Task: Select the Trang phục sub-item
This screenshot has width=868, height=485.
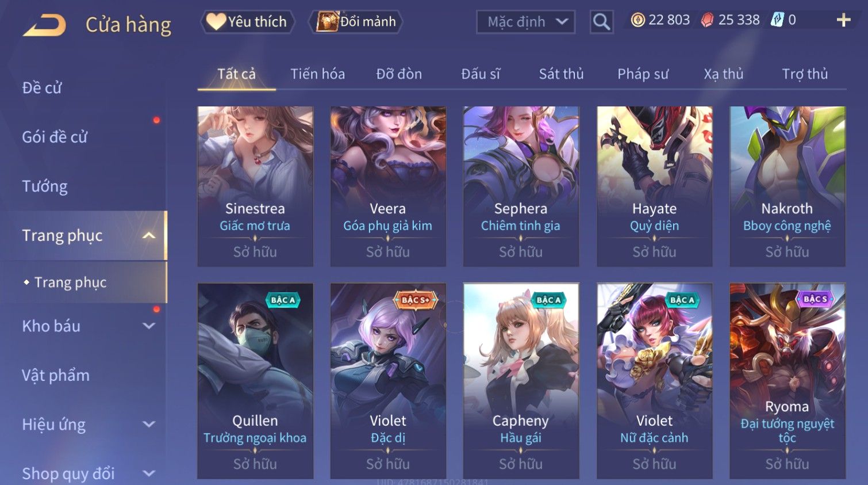Action: 70,282
